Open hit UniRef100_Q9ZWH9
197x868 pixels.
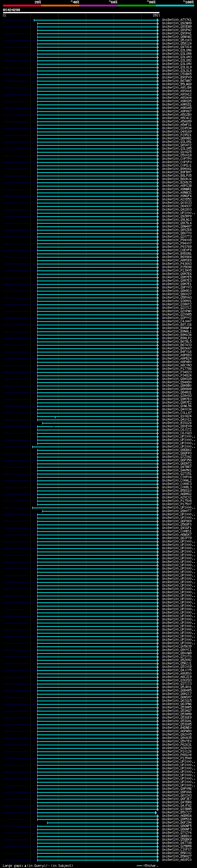pyautogui.click(x=176, y=23)
